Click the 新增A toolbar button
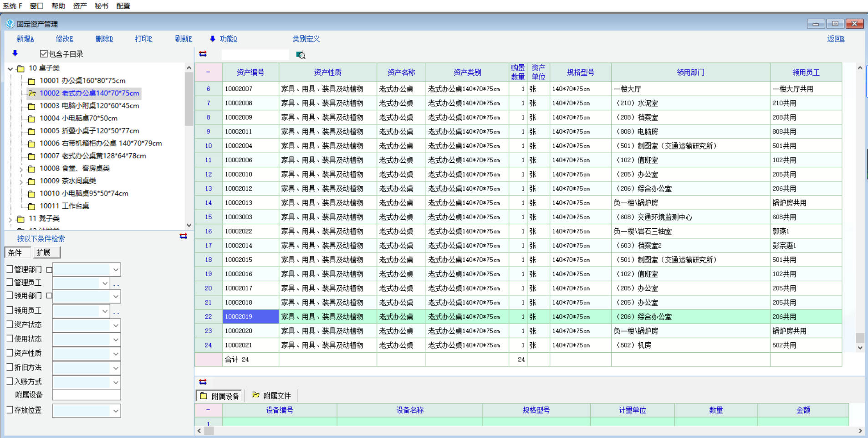The width and height of the screenshot is (868, 438). click(25, 39)
